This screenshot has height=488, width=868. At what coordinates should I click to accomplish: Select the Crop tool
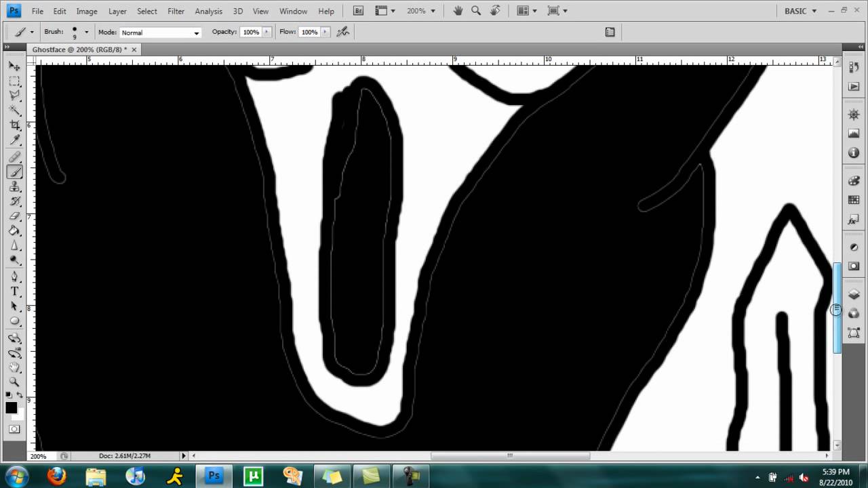[14, 125]
